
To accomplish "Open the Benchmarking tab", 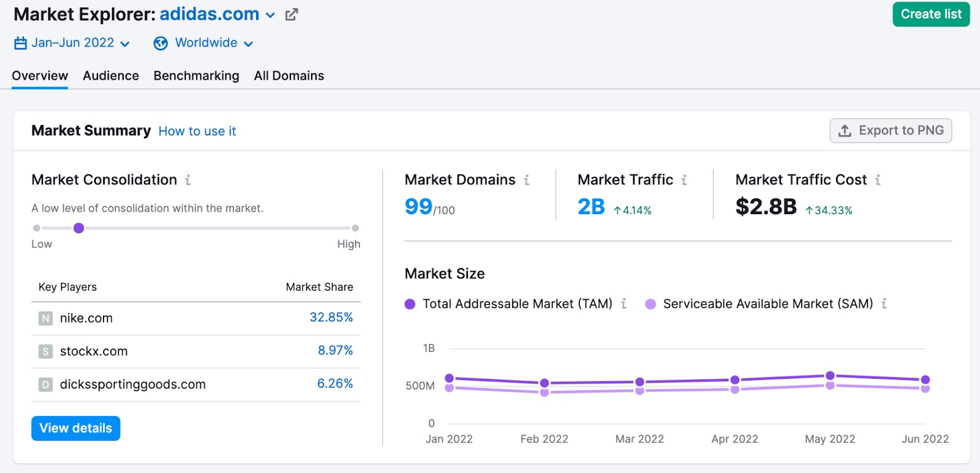I will (x=196, y=76).
